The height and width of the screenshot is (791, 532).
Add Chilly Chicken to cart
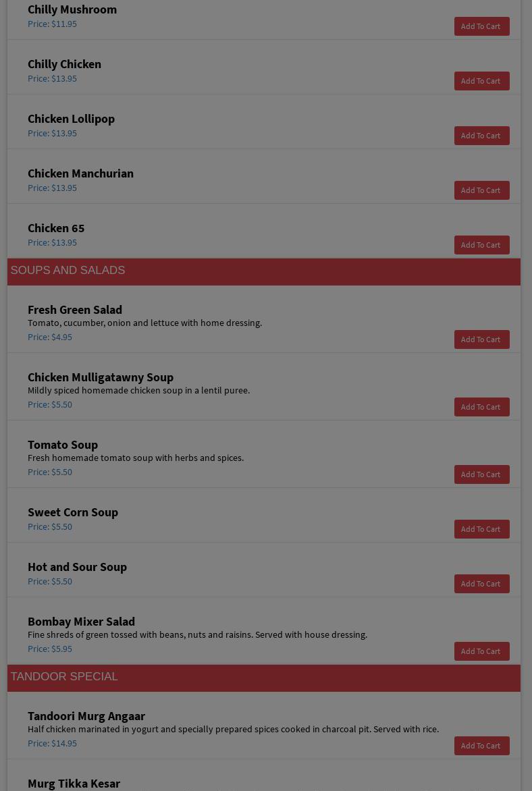pyautogui.click(x=481, y=81)
